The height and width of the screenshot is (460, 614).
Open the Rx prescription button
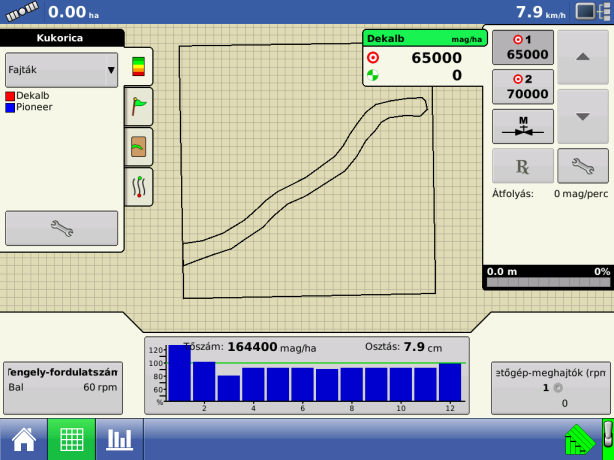point(523,166)
